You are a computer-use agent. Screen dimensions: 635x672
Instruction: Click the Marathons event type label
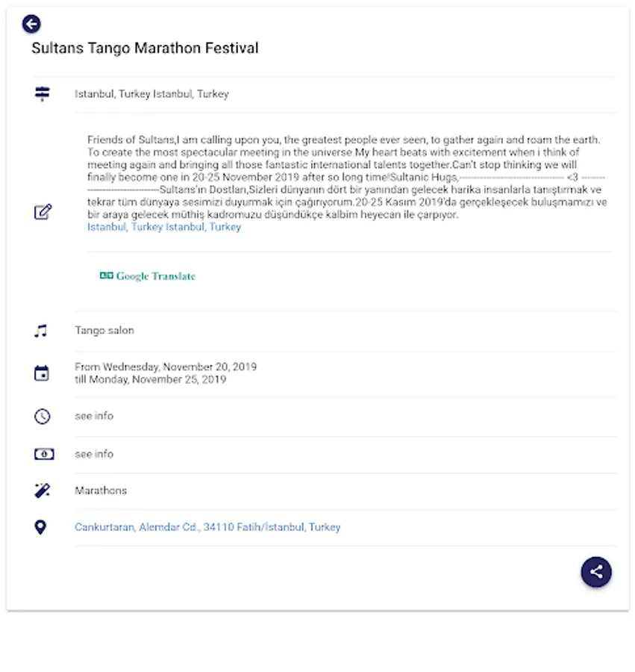point(101,491)
